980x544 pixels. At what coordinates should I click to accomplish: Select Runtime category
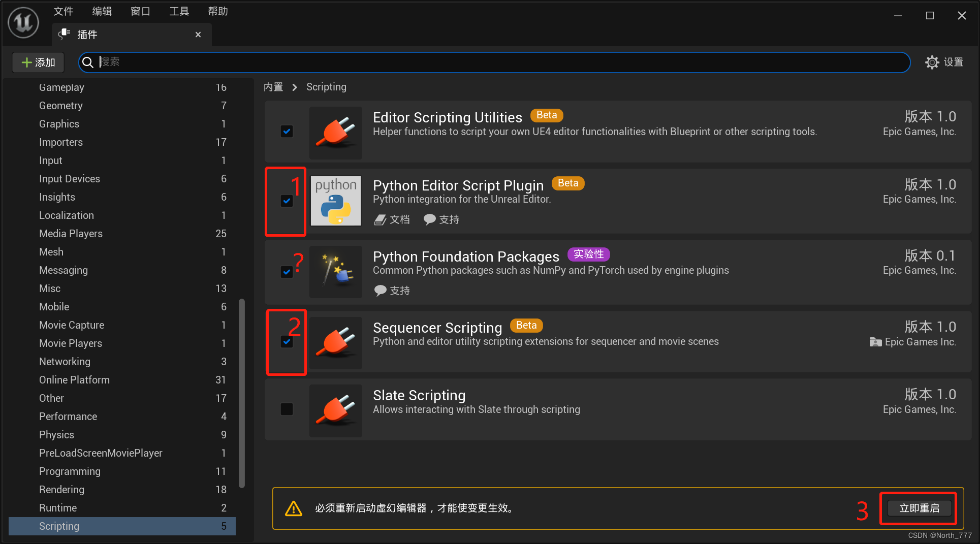(122, 508)
